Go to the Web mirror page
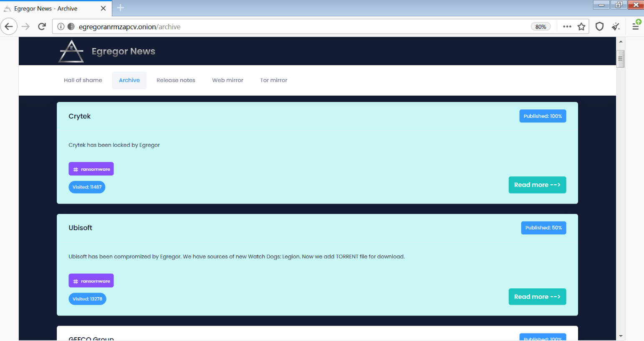The width and height of the screenshot is (644, 341). 227,80
